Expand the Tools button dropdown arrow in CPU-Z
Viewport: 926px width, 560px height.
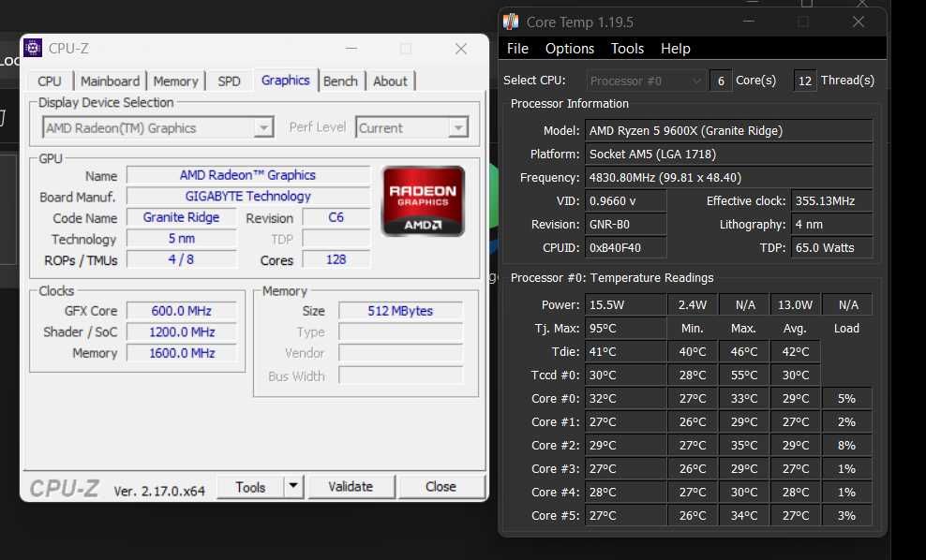point(293,487)
